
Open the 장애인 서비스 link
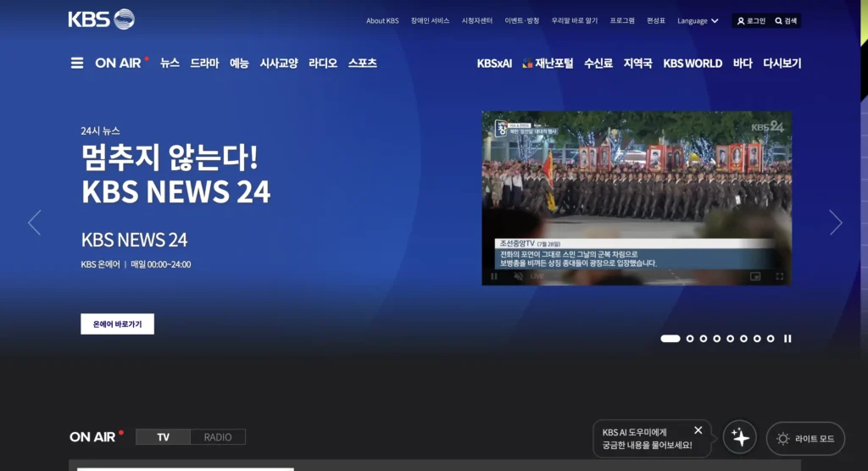coord(430,21)
